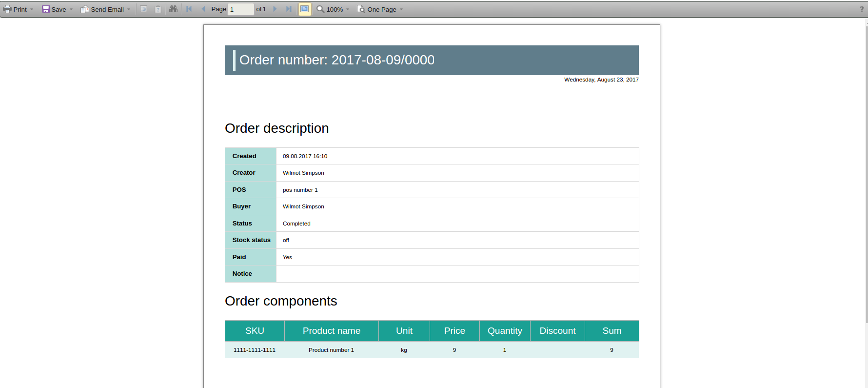Open the Send Email dropdown arrow
868x388 pixels.
[x=129, y=9]
